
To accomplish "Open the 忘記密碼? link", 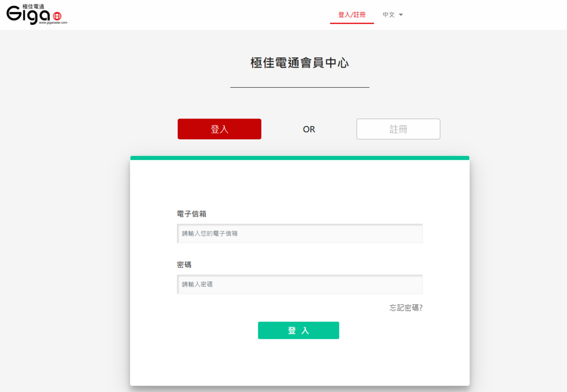I will pos(406,308).
